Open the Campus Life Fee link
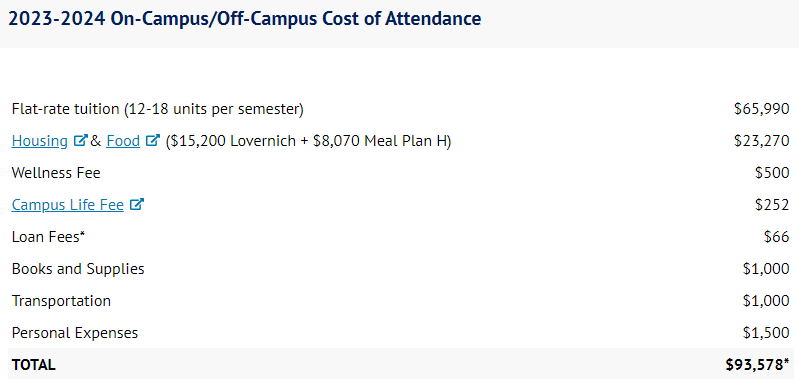799x379 pixels. [68, 205]
